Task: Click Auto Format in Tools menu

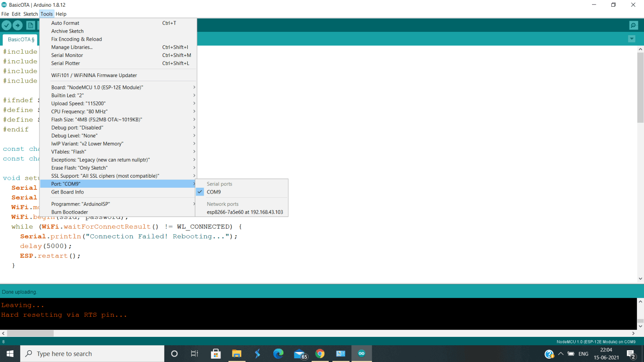Action: pyautogui.click(x=118, y=23)
